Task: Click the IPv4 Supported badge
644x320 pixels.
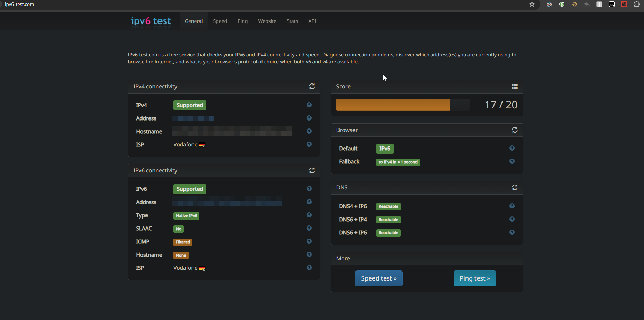Action: point(190,105)
